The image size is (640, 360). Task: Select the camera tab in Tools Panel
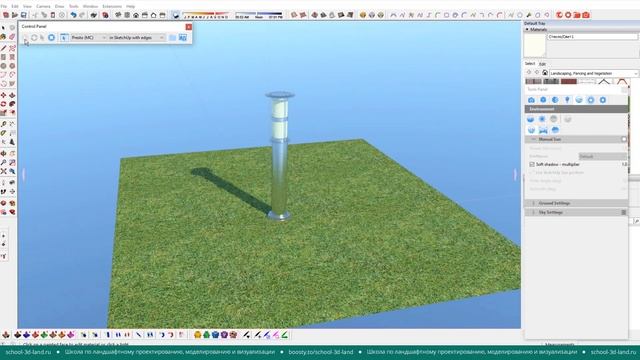(x=531, y=100)
